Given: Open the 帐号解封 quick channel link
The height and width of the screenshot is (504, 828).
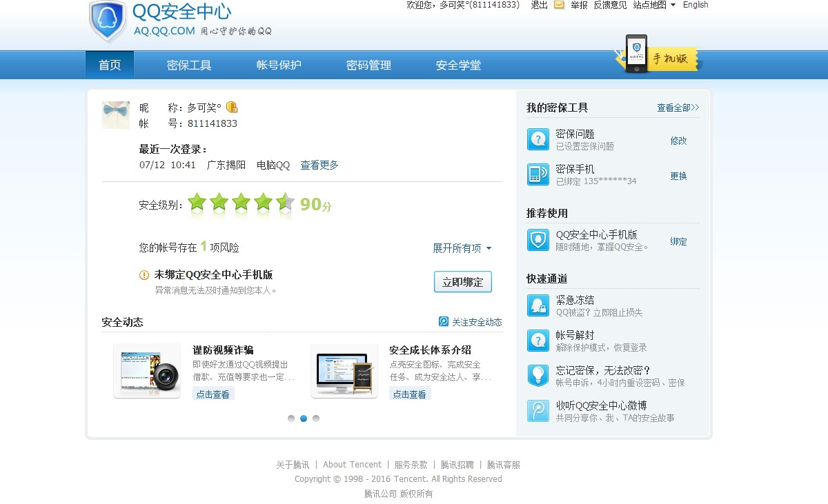Looking at the screenshot, I should click(x=575, y=335).
